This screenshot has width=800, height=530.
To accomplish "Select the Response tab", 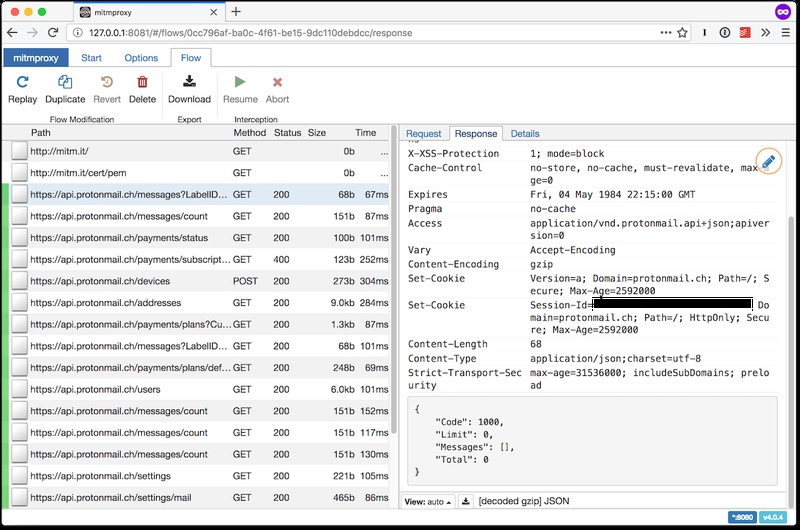I will tap(476, 134).
